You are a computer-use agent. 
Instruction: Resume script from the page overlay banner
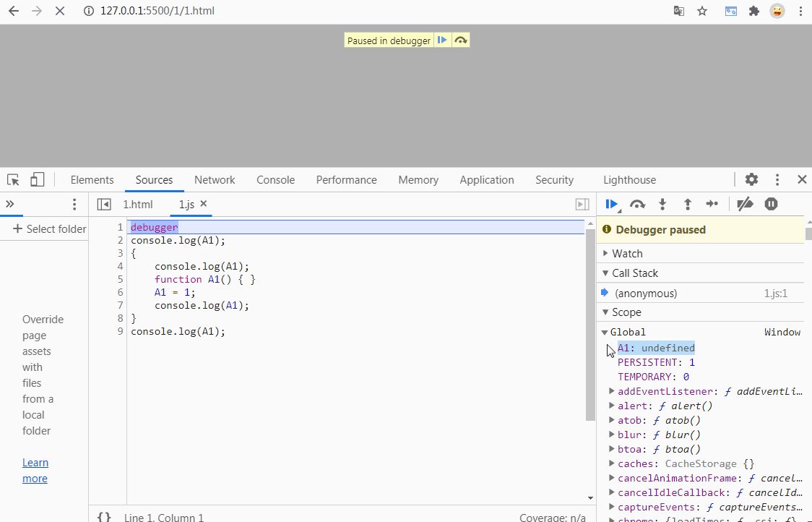click(442, 40)
